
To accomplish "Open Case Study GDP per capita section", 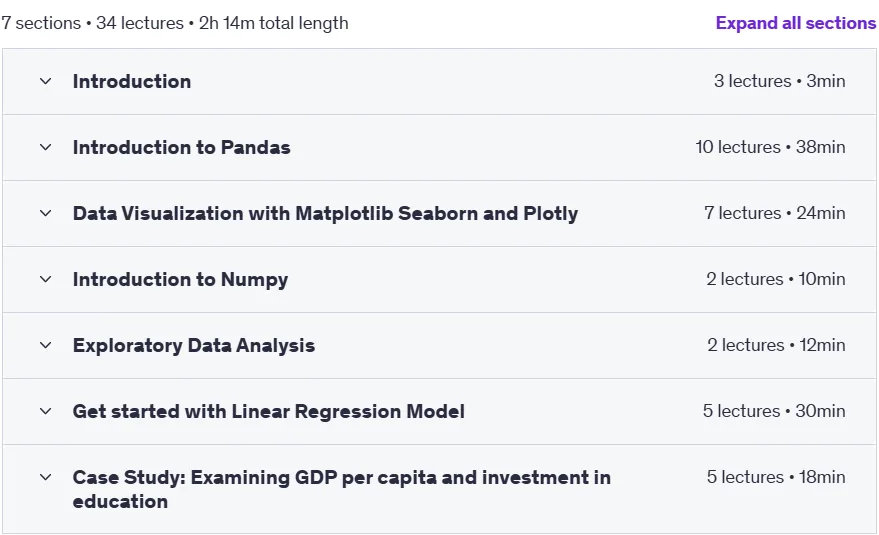I will (x=341, y=489).
